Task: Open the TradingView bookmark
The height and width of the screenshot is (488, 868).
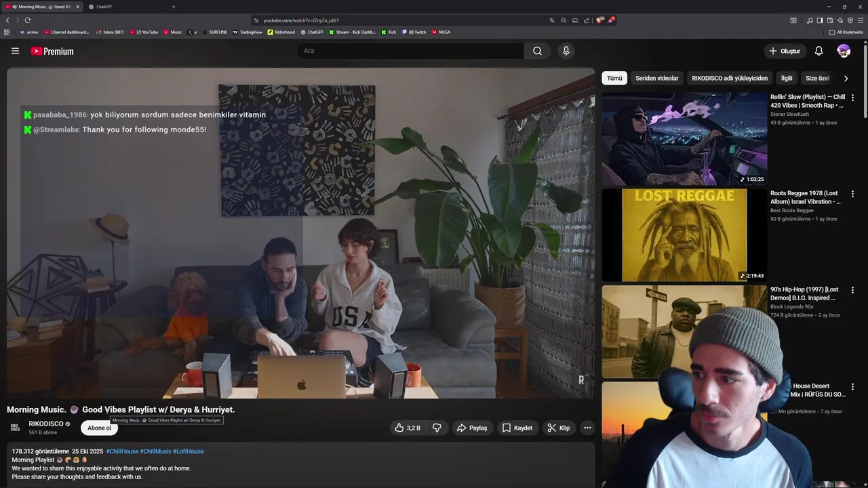Action: point(248,32)
